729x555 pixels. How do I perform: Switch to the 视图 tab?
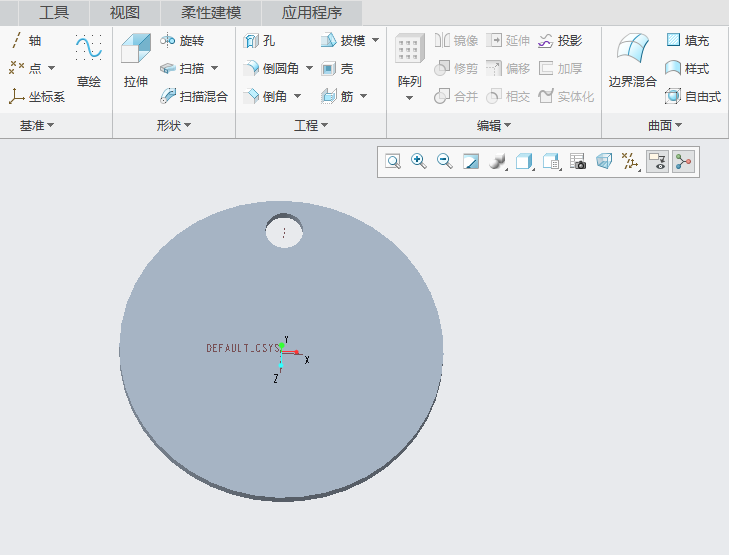(125, 13)
